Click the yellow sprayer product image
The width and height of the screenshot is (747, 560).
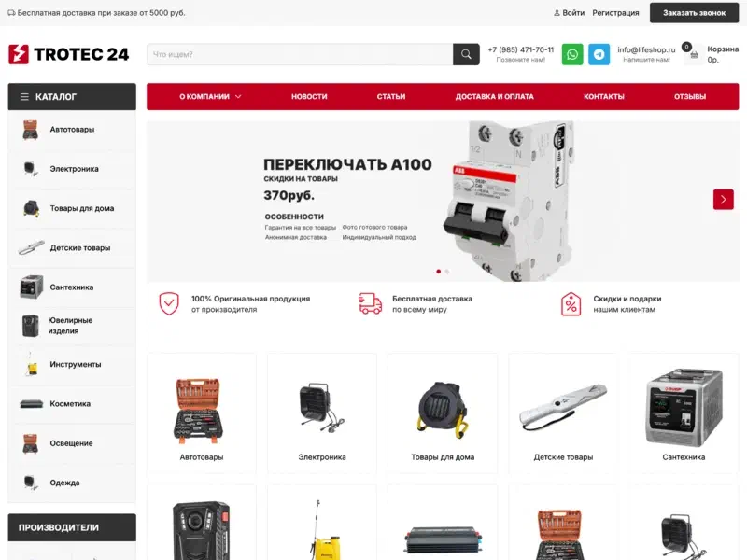[325, 529]
